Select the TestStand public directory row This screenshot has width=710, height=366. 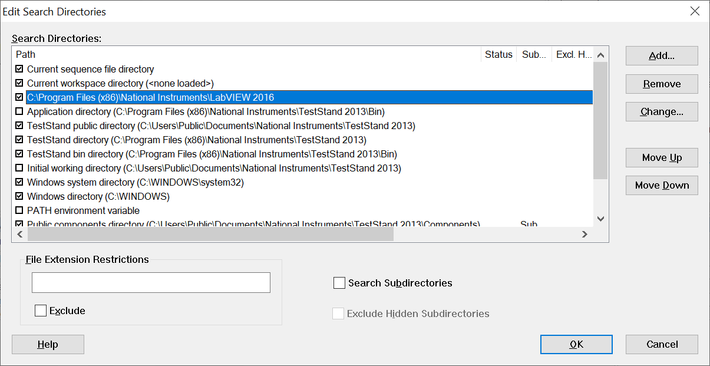point(303,125)
